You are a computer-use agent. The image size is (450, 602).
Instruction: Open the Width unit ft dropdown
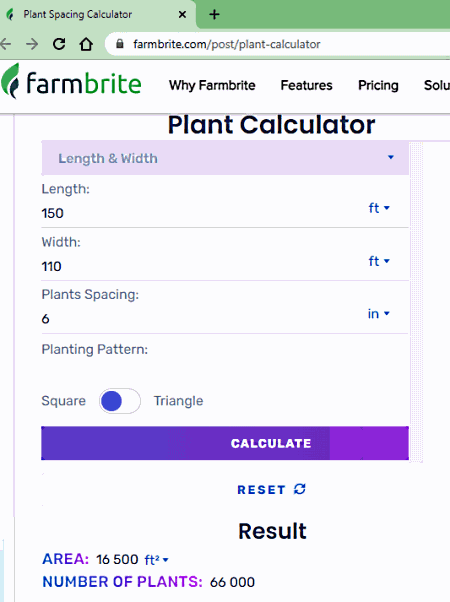pyautogui.click(x=379, y=261)
